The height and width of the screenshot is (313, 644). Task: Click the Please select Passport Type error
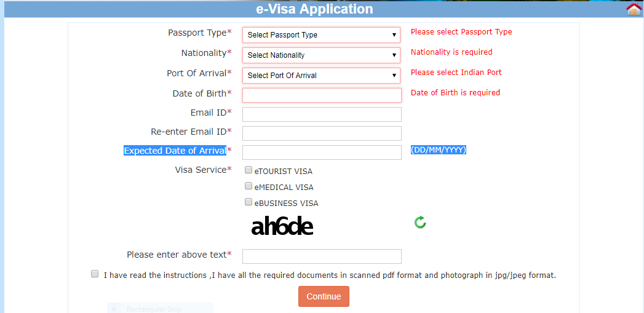[x=461, y=31]
